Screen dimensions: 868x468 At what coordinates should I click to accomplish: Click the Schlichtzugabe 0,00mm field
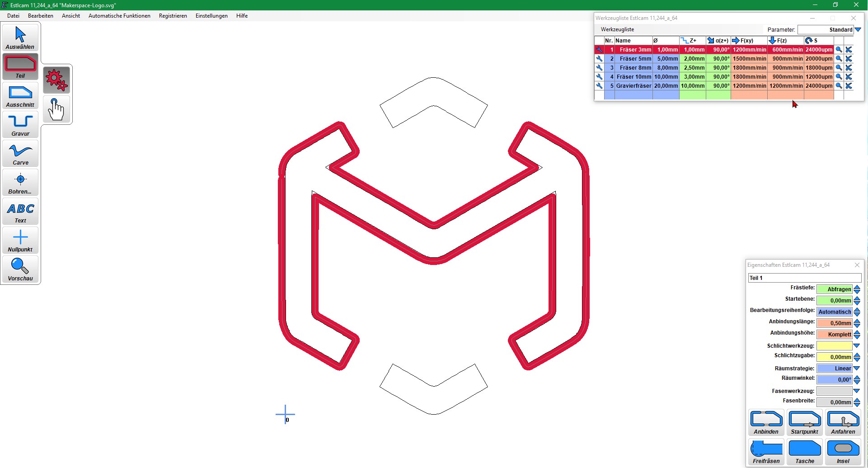834,357
